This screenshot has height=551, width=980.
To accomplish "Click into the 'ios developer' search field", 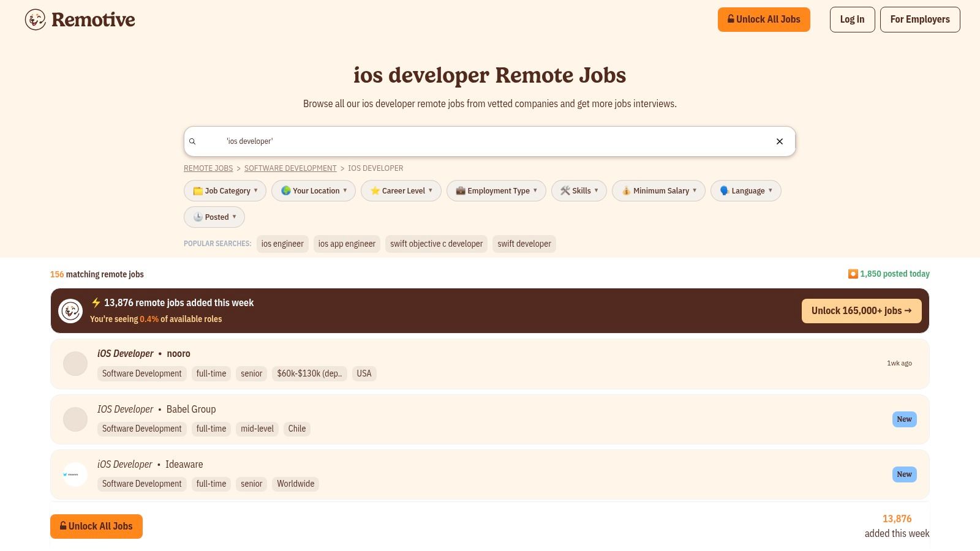I will coord(490,141).
